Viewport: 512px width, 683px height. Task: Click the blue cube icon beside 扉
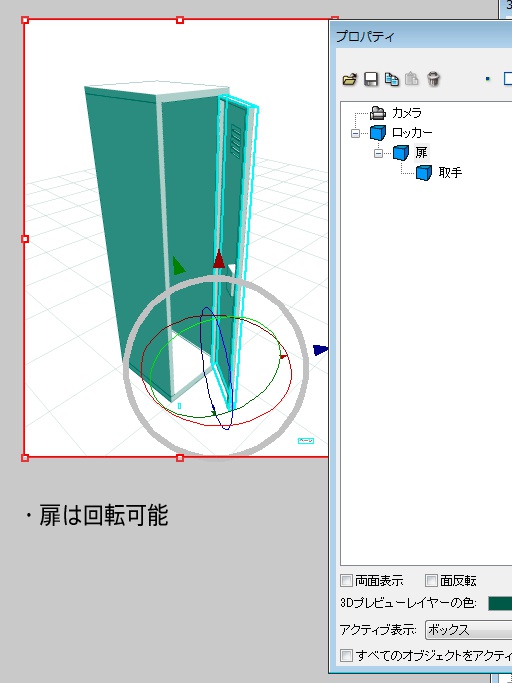(400, 153)
